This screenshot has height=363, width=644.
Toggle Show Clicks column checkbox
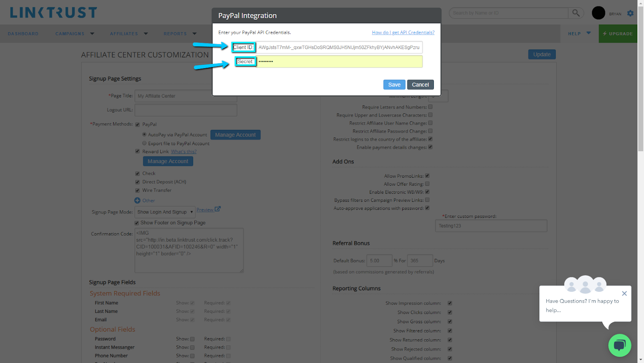coord(450,312)
